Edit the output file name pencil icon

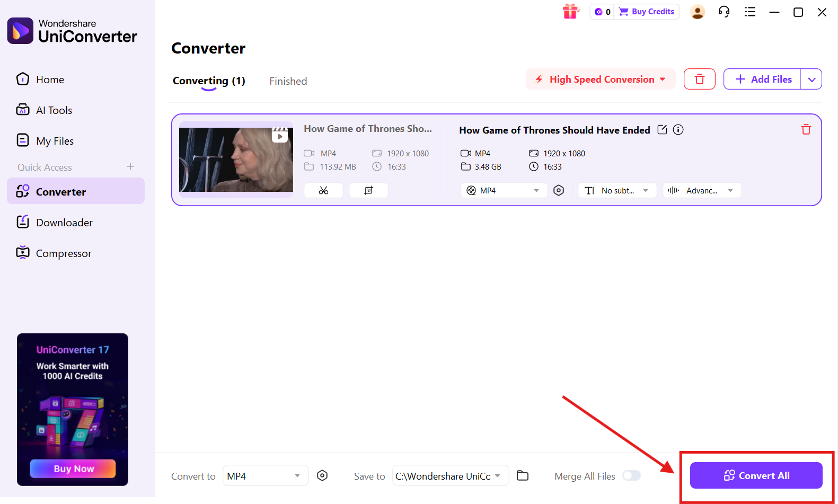(662, 129)
